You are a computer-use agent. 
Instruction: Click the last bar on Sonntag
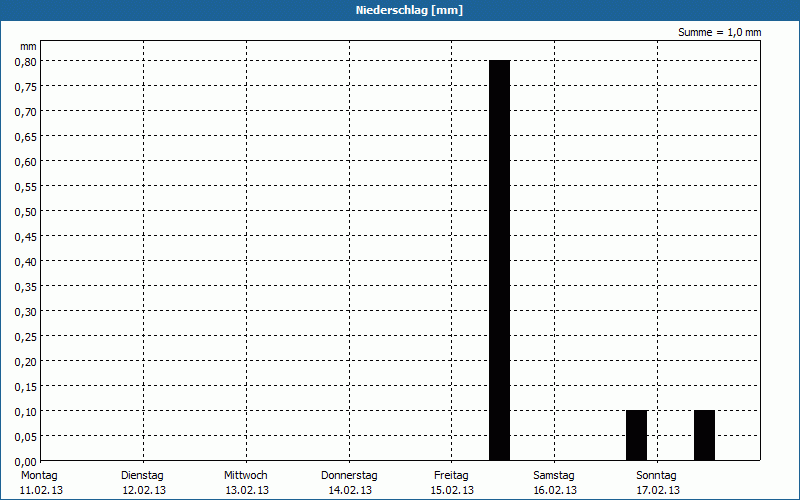coord(705,435)
